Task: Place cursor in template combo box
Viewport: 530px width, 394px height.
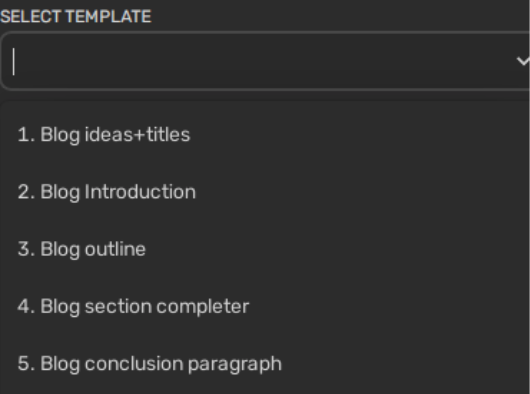Action: [265, 61]
